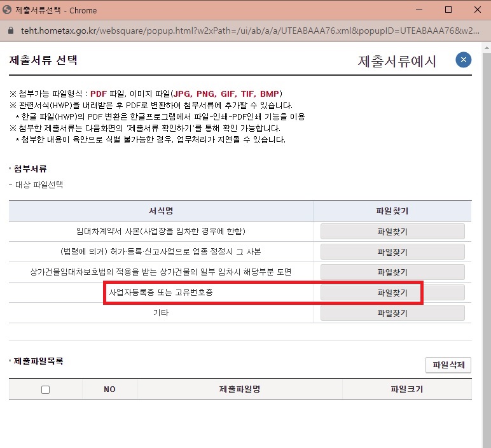Close the Chrome window
The height and width of the screenshot is (448, 491).
click(x=478, y=10)
